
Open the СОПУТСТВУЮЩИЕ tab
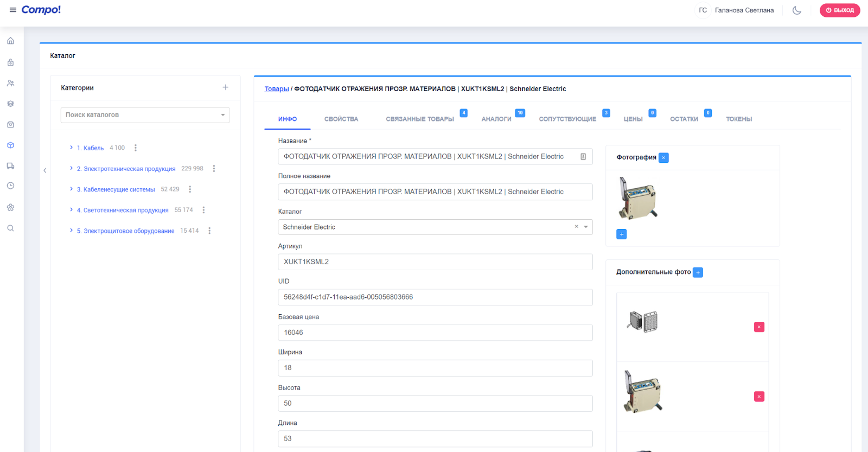pyautogui.click(x=567, y=119)
